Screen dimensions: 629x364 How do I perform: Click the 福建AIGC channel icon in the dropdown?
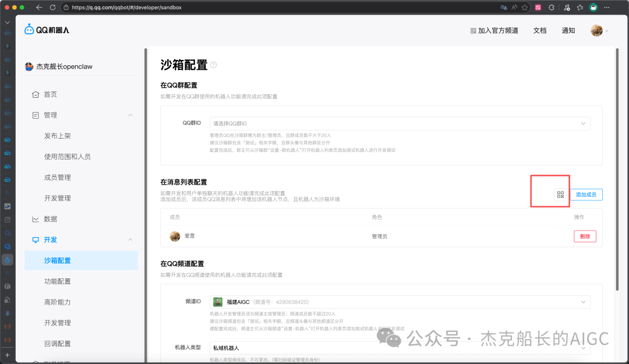point(218,302)
